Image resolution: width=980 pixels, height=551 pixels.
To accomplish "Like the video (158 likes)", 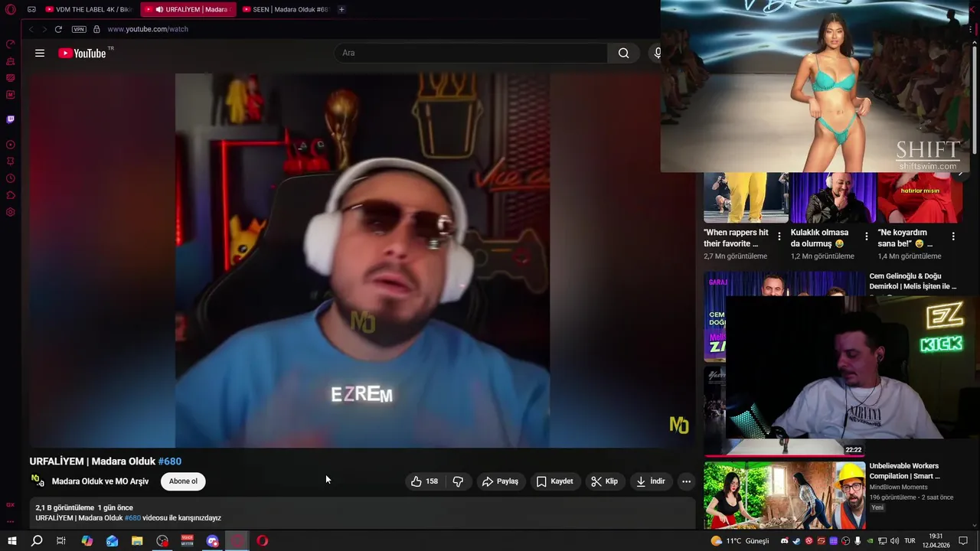I will click(424, 481).
